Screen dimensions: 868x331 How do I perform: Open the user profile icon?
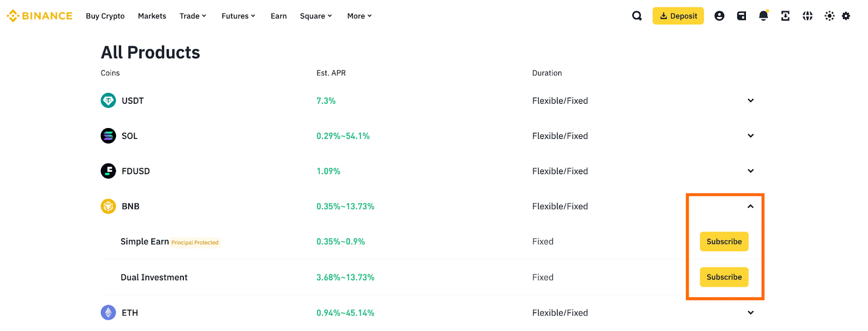click(719, 16)
